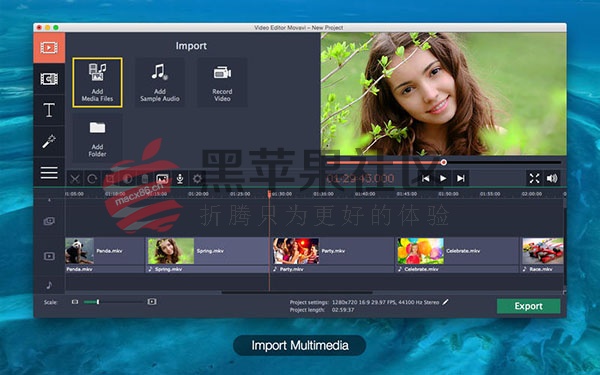The height and width of the screenshot is (375, 600).
Task: Open the Import media tab in sidebar
Action: click(49, 48)
